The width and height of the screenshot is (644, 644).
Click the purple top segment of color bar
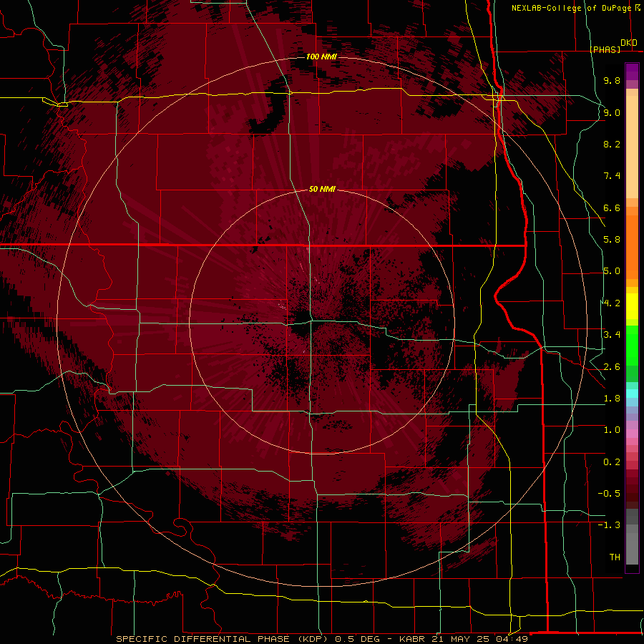tap(632, 72)
